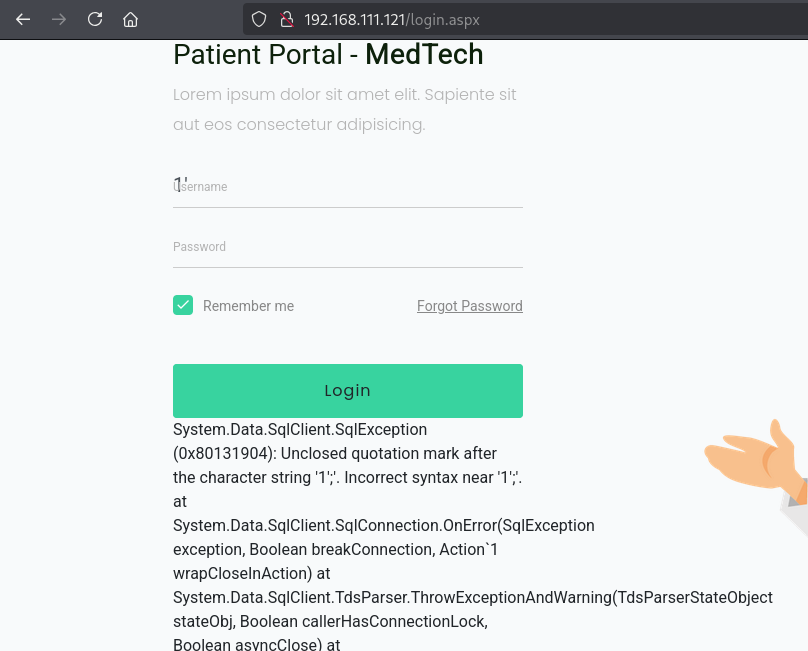Screen dimensions: 808x651
Task: Click the Patient Portal heading
Action: [x=267, y=55]
